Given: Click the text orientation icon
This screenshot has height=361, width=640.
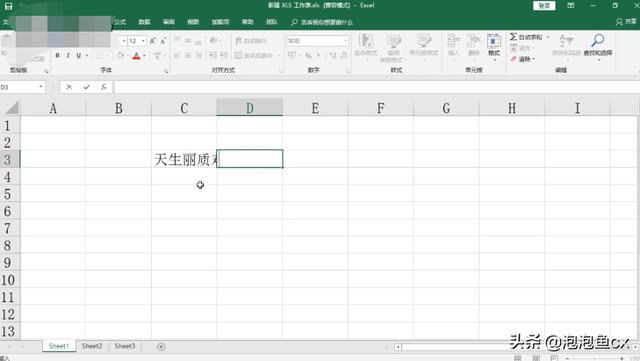Looking at the screenshot, I should pyautogui.click(x=213, y=40).
